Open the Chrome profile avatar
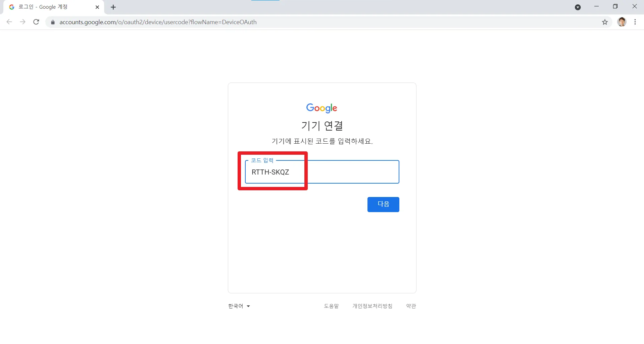 622,22
